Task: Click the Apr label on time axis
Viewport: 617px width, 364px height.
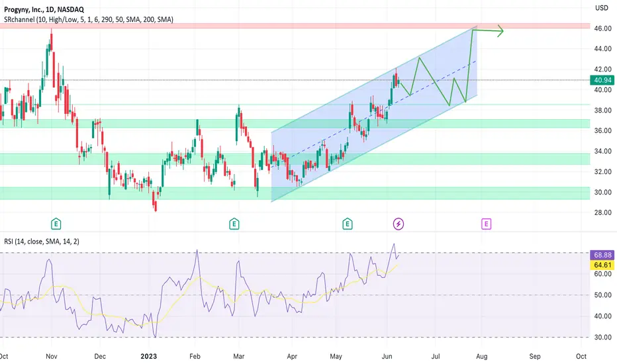Action: click(x=292, y=356)
